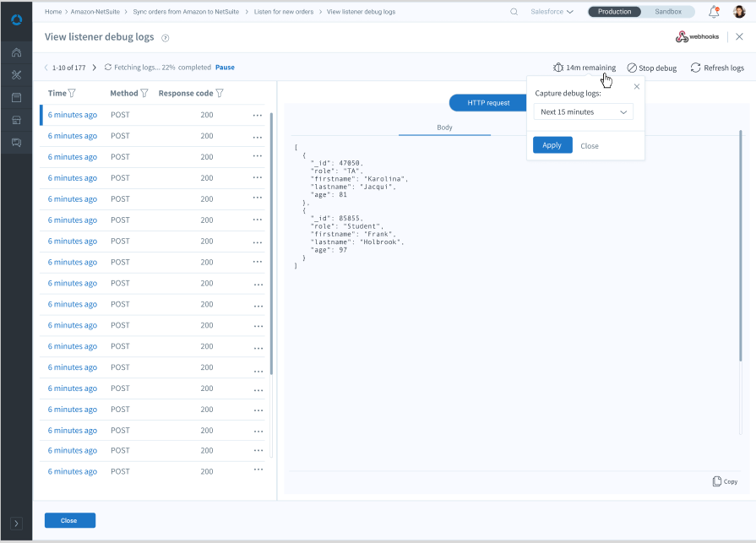The height and width of the screenshot is (543, 756).
Task: Filter by Response code column
Action: click(220, 93)
